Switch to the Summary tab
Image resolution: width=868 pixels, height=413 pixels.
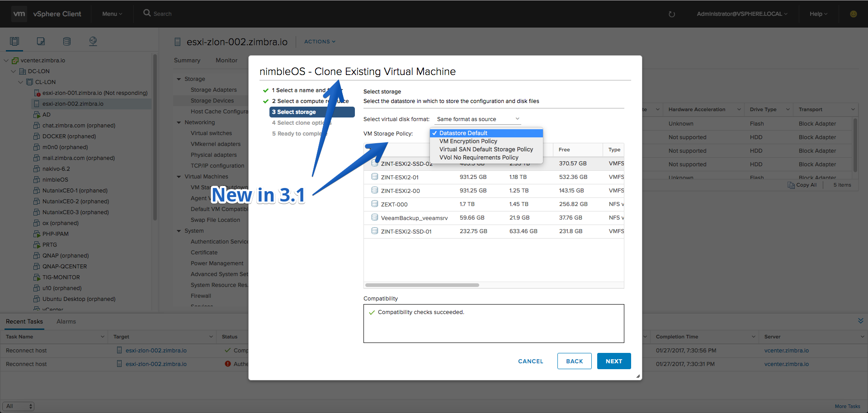pos(187,60)
